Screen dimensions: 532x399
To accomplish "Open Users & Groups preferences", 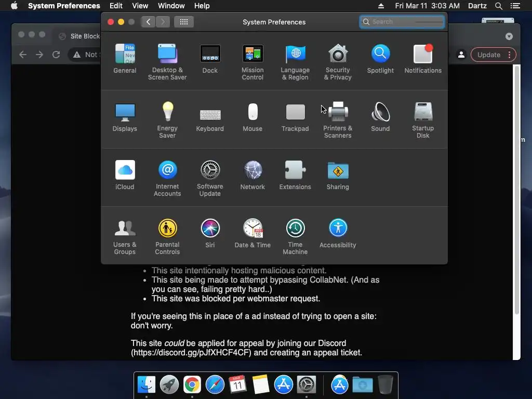I will (x=125, y=236).
